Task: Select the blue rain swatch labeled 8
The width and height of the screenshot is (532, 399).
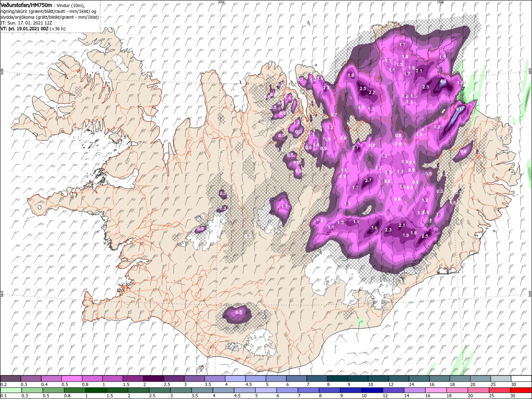Action: [x=330, y=390]
